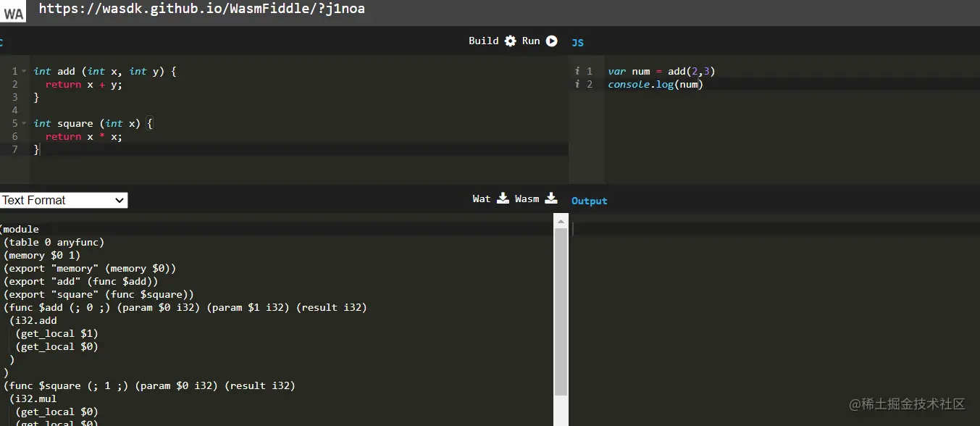Click line number 7 in C editor

[x=14, y=149]
